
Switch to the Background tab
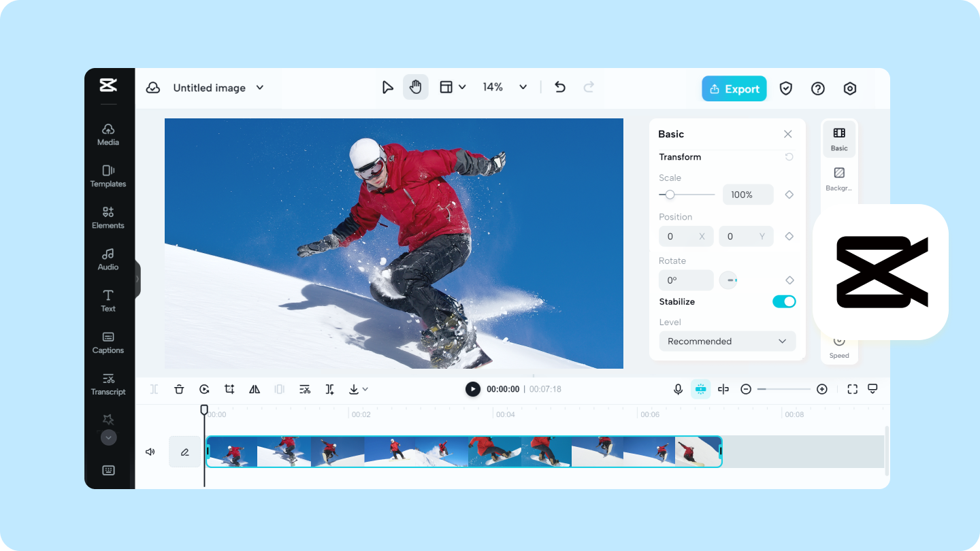click(839, 180)
